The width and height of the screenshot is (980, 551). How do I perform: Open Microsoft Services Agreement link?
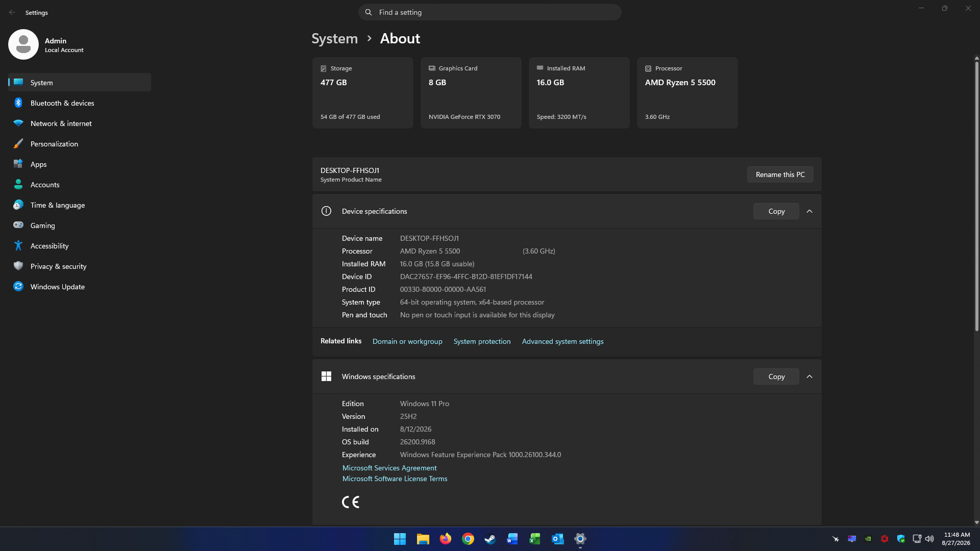(x=389, y=468)
